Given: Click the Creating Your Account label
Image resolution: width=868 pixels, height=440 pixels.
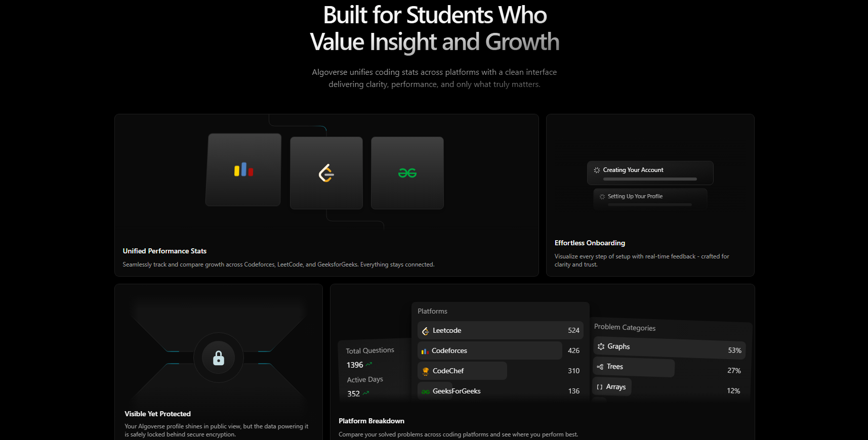Looking at the screenshot, I should [633, 170].
